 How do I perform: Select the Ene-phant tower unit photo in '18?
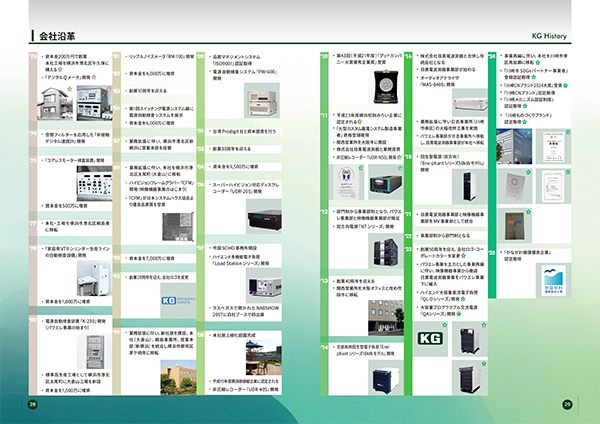click(x=470, y=186)
